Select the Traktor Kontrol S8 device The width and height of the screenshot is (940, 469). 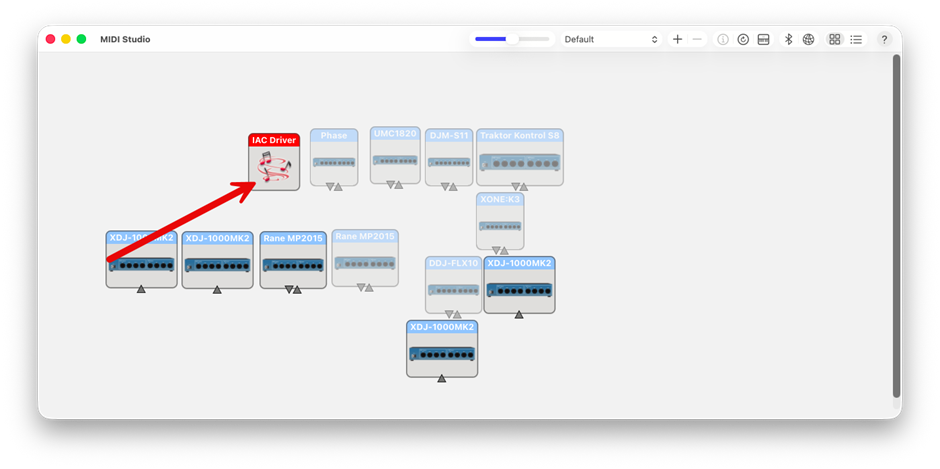pos(520,162)
